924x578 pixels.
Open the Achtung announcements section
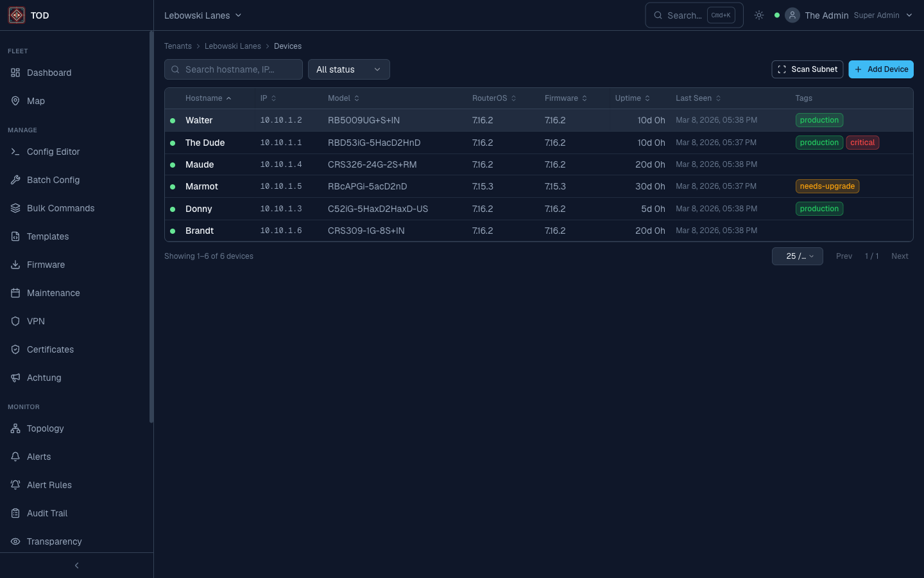tap(44, 378)
